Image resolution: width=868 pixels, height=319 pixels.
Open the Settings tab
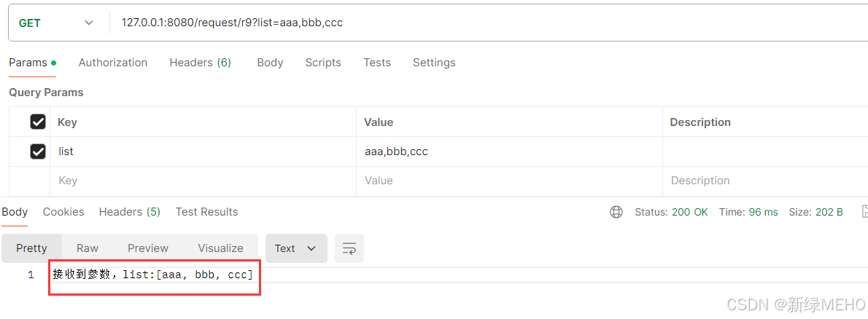coord(434,63)
